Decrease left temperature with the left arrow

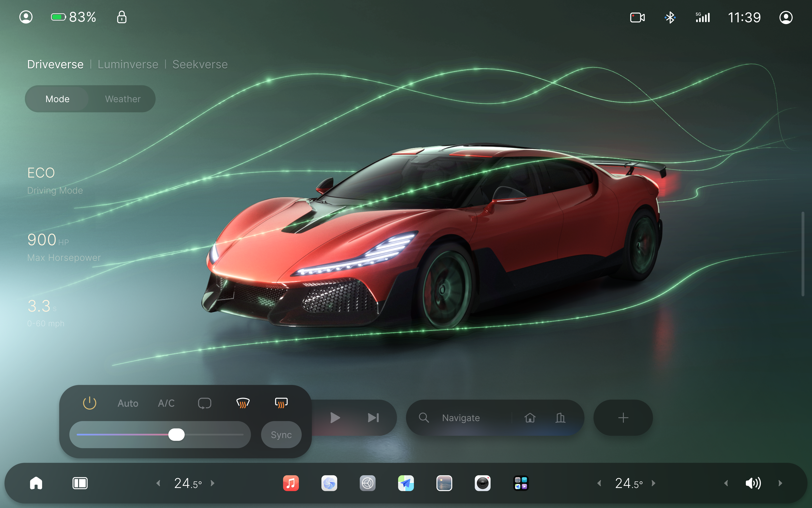coord(158,483)
